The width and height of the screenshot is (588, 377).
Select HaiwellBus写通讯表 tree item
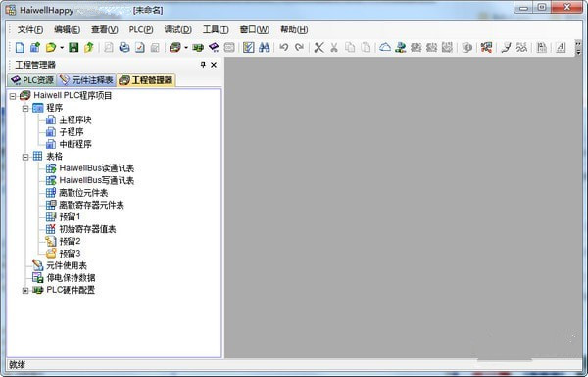coord(96,180)
